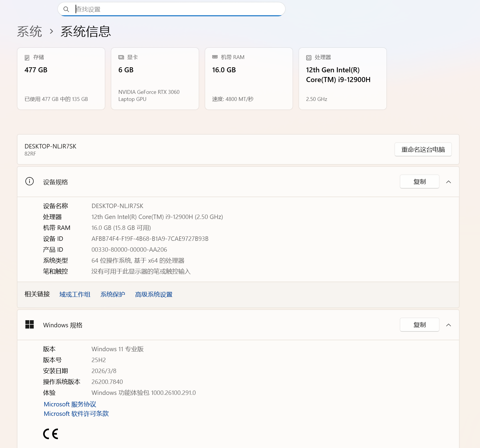The image size is (480, 448).
Task: Focus the 查找设置 search field
Action: (177, 9)
